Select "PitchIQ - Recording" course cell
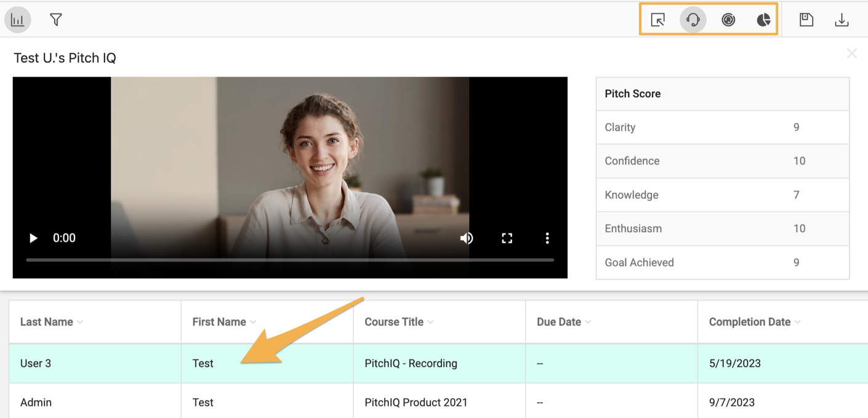 (440, 363)
